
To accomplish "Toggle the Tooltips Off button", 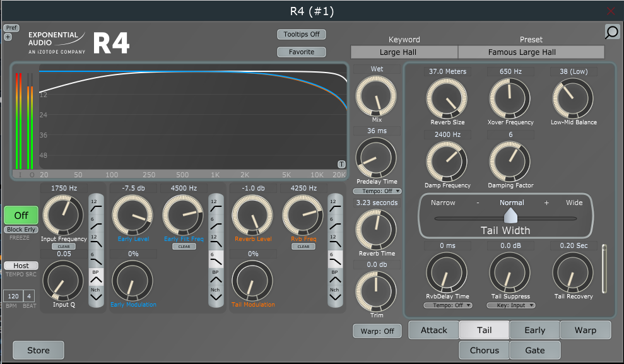I will pyautogui.click(x=301, y=34).
